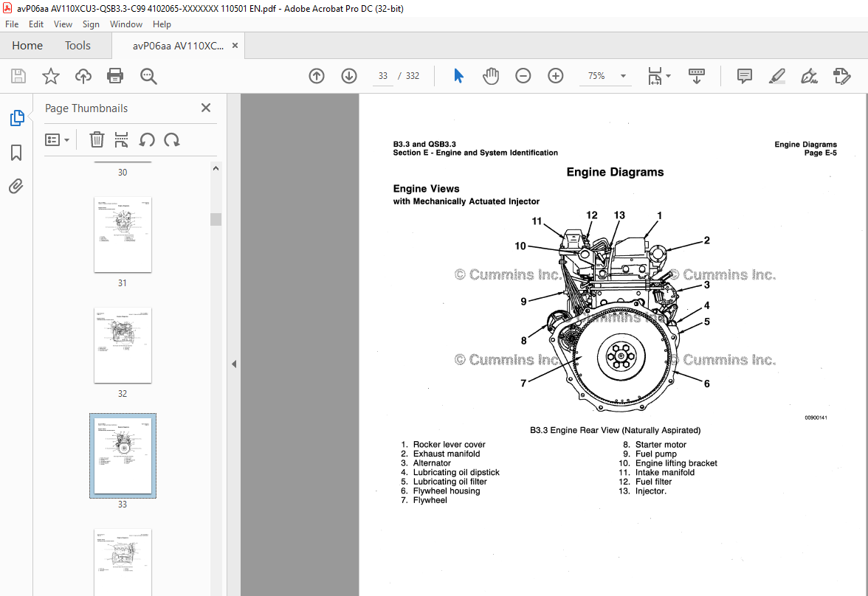Click the Save file icon
868x596 pixels.
(x=18, y=76)
